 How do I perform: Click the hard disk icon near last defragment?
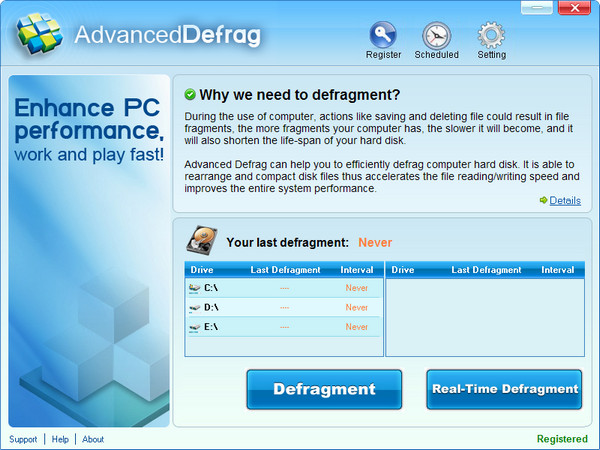201,241
